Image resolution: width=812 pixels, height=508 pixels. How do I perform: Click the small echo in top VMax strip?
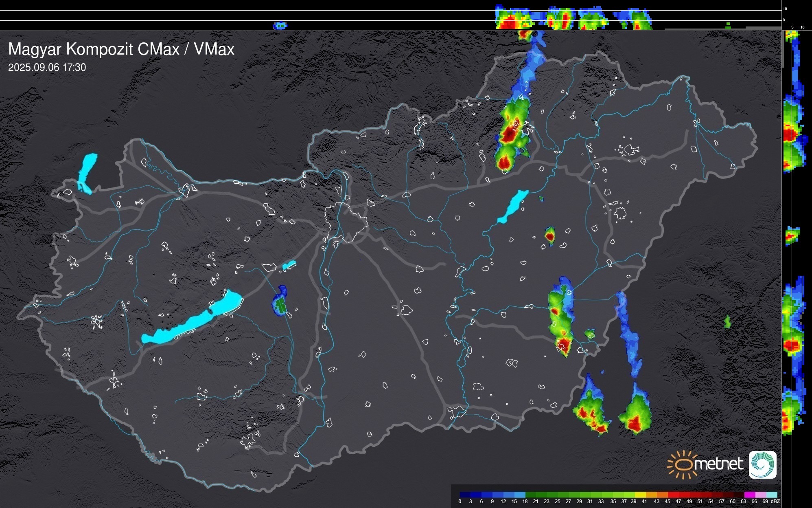[x=280, y=26]
